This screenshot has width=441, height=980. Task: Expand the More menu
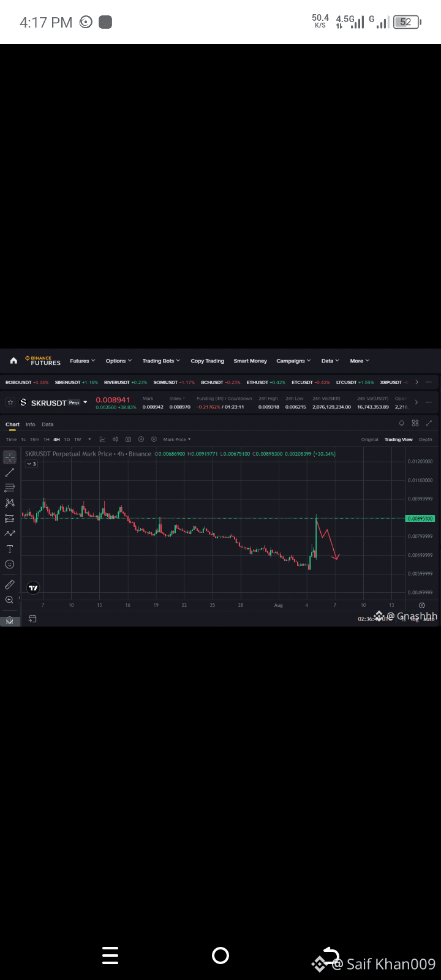click(360, 361)
